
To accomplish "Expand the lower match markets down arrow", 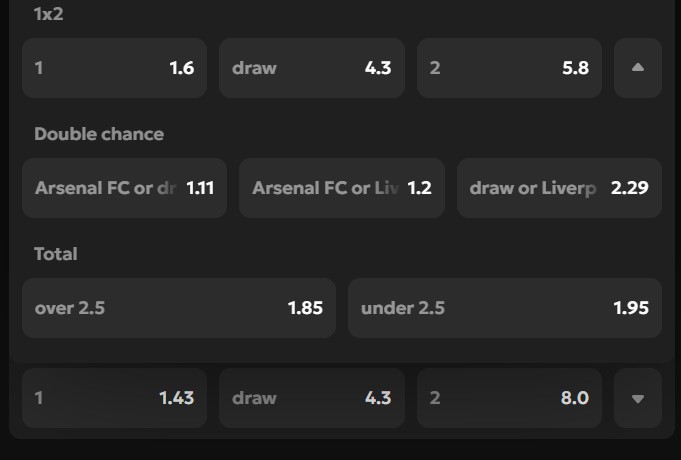I will point(638,398).
